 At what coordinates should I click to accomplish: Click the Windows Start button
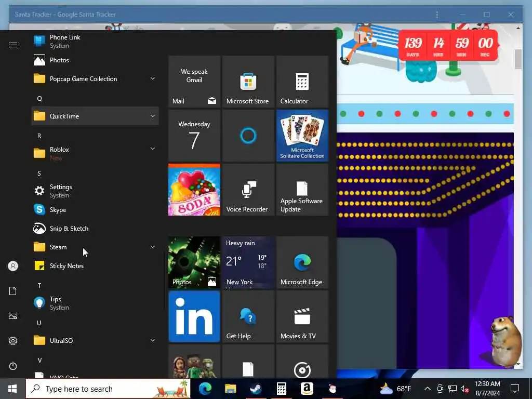coord(12,389)
